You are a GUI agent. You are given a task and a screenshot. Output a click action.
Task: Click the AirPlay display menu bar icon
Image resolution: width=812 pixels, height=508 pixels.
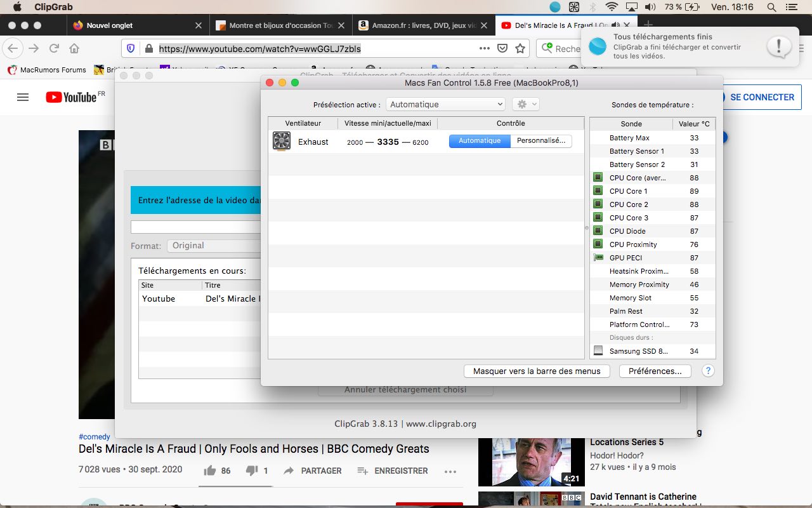click(631, 7)
